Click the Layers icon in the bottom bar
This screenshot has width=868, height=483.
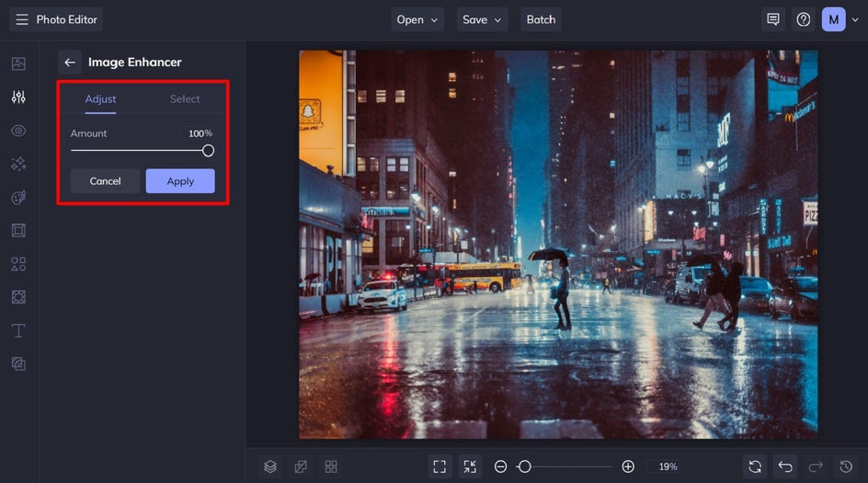(x=270, y=466)
